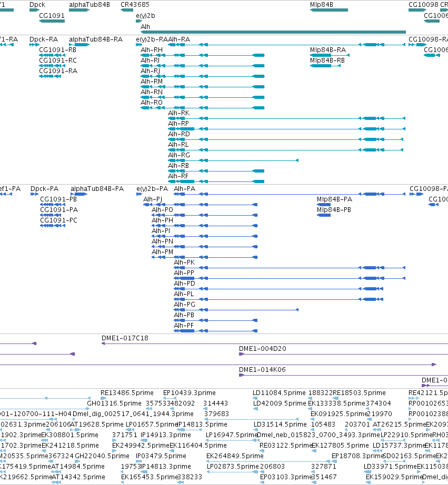Click the Alh-PF protein label
This screenshot has height=485, width=448.
point(184,326)
